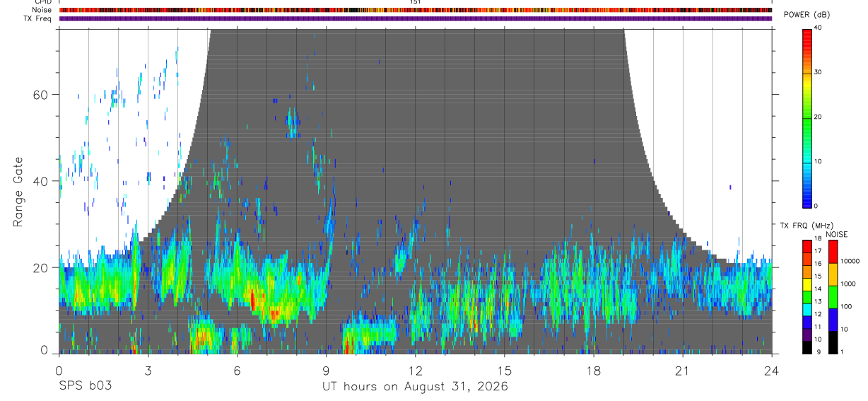Click the purple TX Freq strip

coord(416,18)
